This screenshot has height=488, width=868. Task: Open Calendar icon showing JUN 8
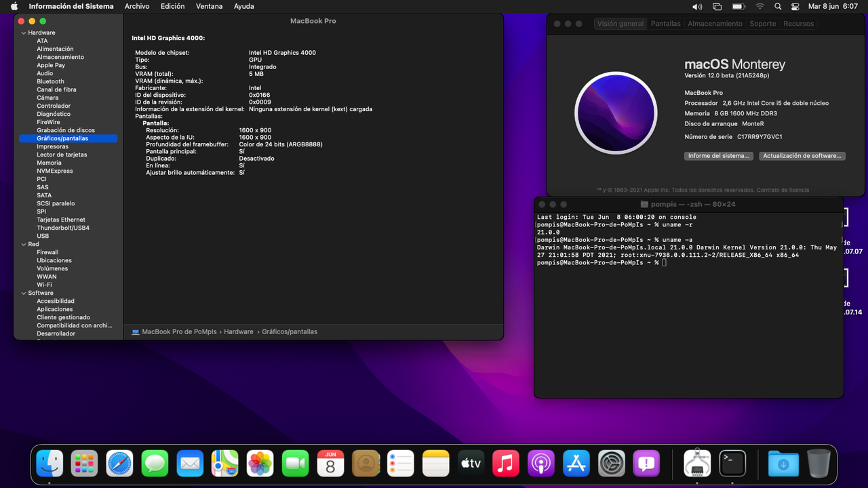pos(330,464)
